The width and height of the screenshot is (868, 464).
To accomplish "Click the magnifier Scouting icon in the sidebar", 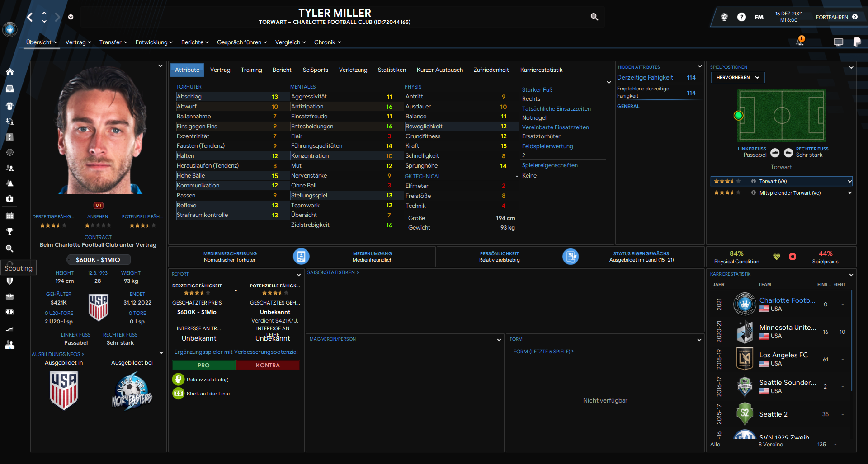I will [9, 248].
